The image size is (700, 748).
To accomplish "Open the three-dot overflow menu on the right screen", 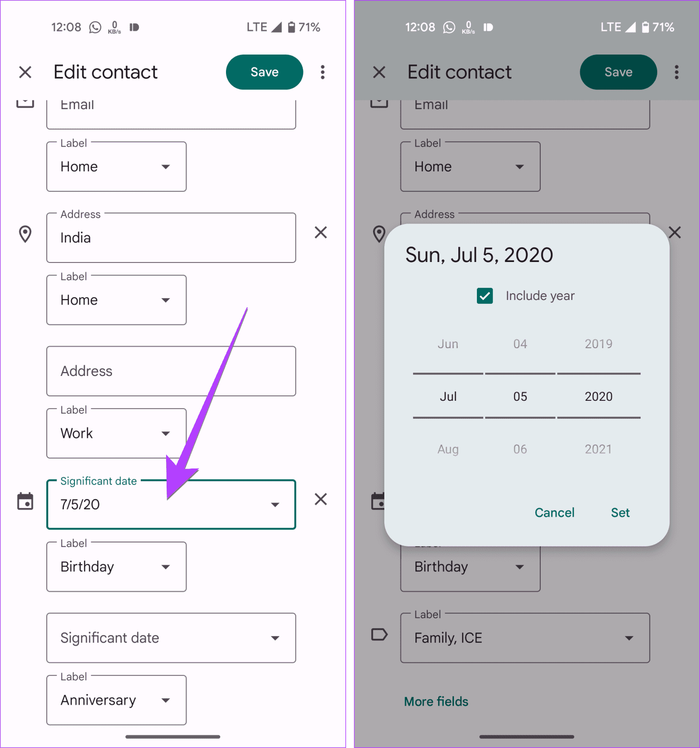I will 676,72.
